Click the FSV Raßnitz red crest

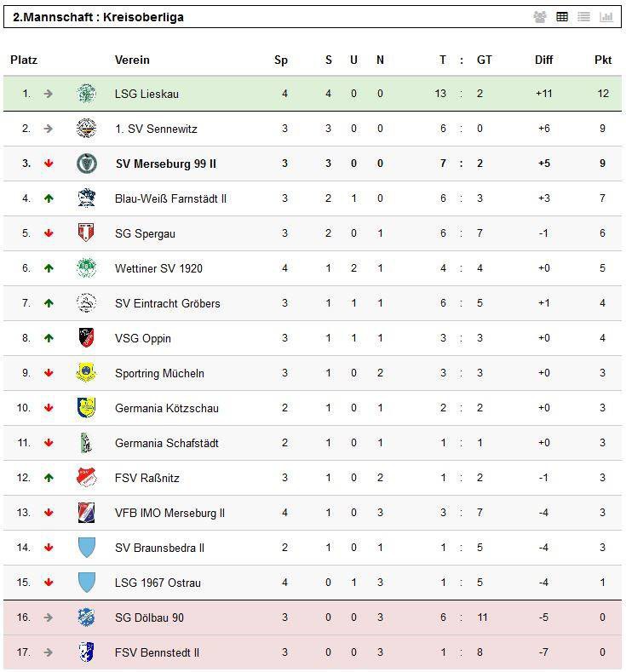(x=87, y=478)
